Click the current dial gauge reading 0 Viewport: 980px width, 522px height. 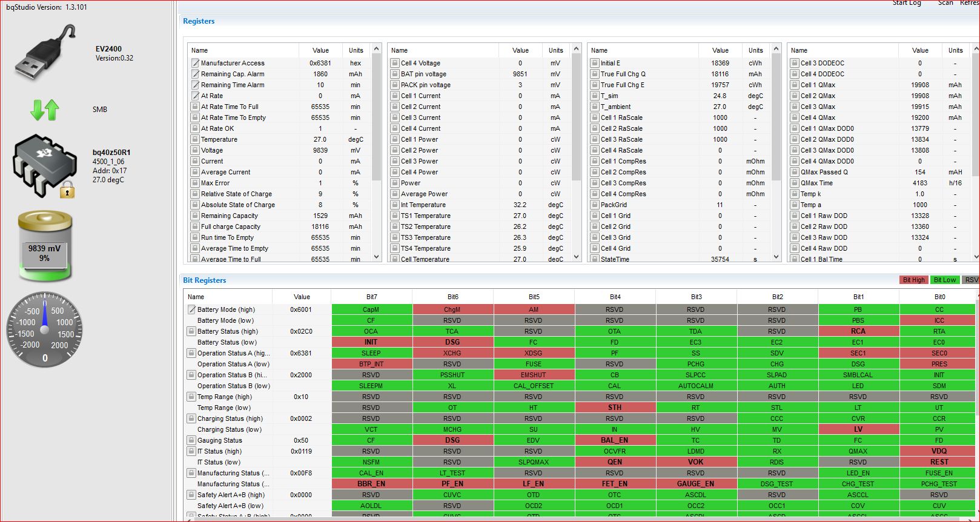tap(45, 330)
